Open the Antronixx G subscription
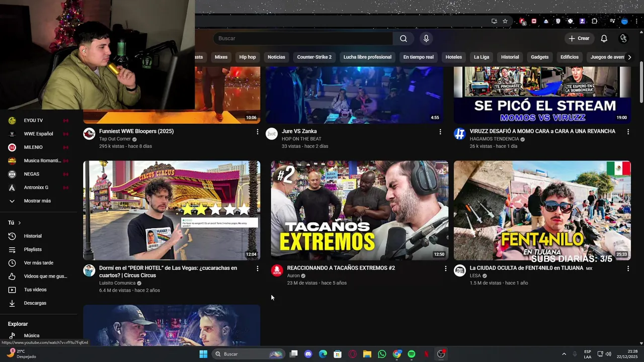Image resolution: width=644 pixels, height=362 pixels. tap(38, 188)
